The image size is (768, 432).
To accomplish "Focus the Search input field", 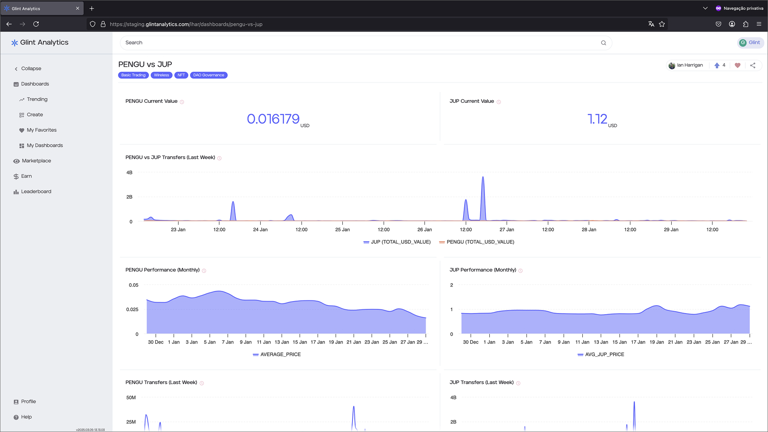I will coord(365,43).
